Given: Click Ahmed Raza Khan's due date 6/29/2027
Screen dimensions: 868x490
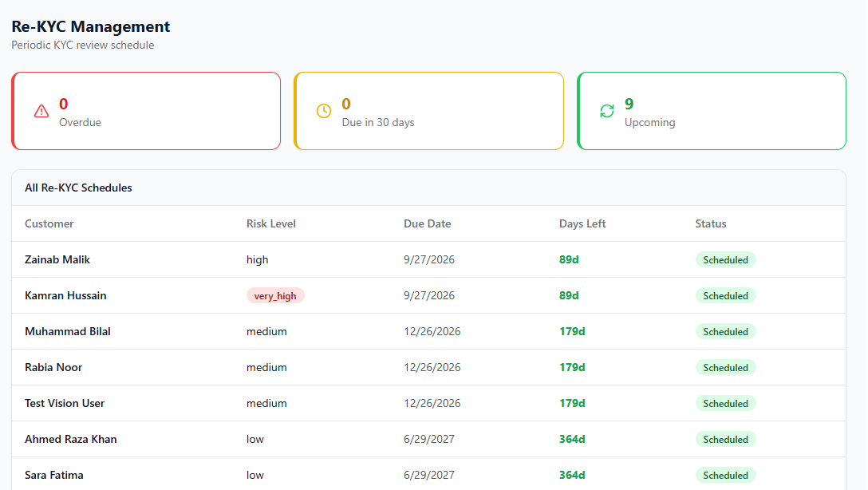Looking at the screenshot, I should click(429, 440).
